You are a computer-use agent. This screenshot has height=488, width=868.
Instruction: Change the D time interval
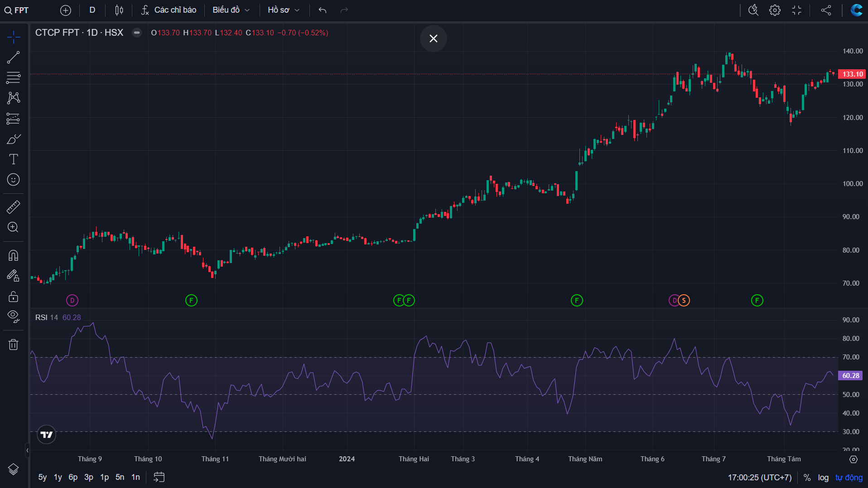[x=92, y=10]
